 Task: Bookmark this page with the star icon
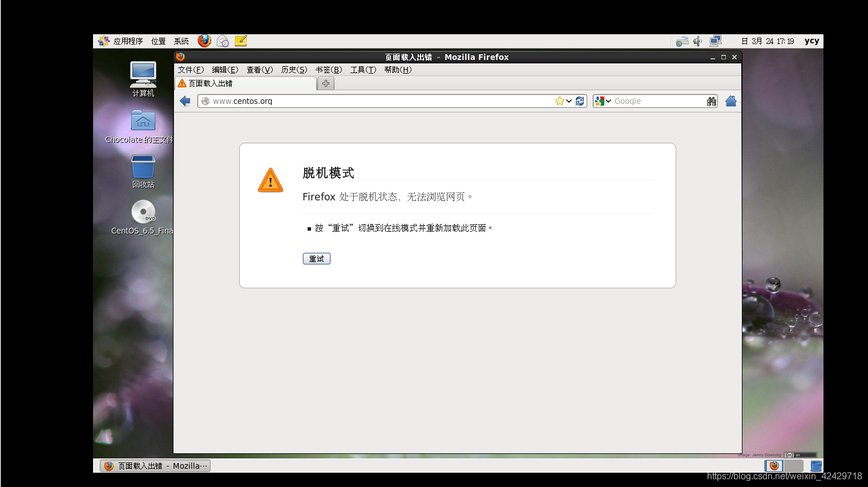coord(560,101)
